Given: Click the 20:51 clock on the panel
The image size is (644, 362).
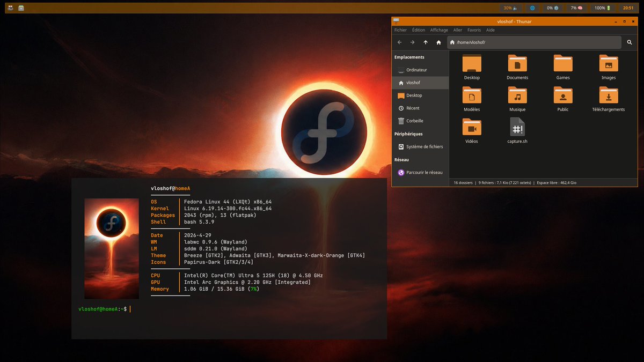Looking at the screenshot, I should point(628,8).
